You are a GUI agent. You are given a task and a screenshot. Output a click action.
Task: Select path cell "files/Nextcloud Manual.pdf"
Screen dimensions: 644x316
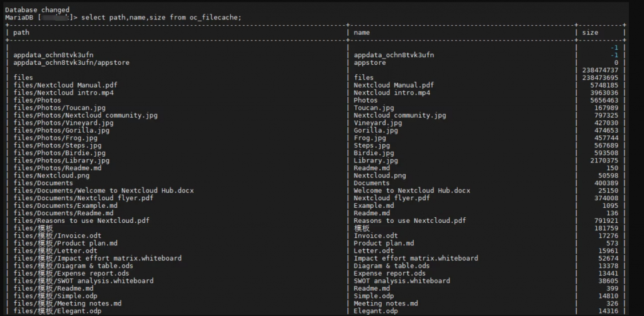[x=65, y=86]
